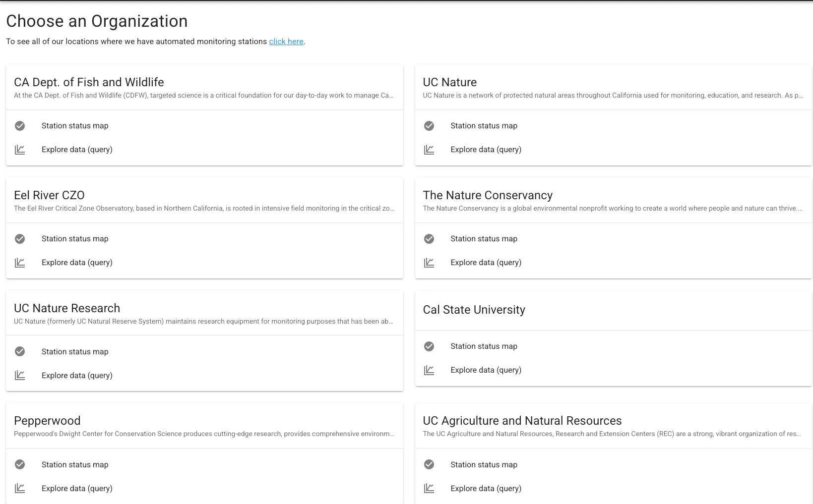Choose Explore data (query) under Eel River CZO
Screen dimensions: 813x504
tap(77, 263)
